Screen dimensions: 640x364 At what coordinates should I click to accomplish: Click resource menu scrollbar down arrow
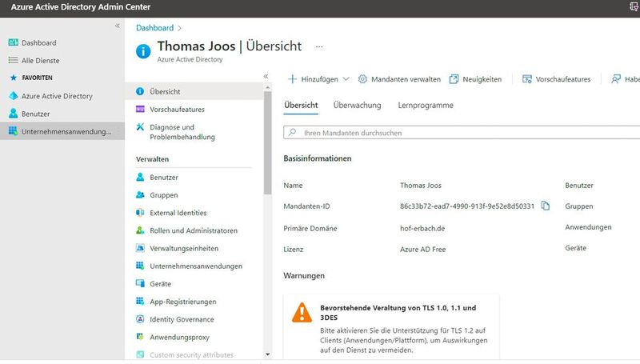pyautogui.click(x=267, y=354)
